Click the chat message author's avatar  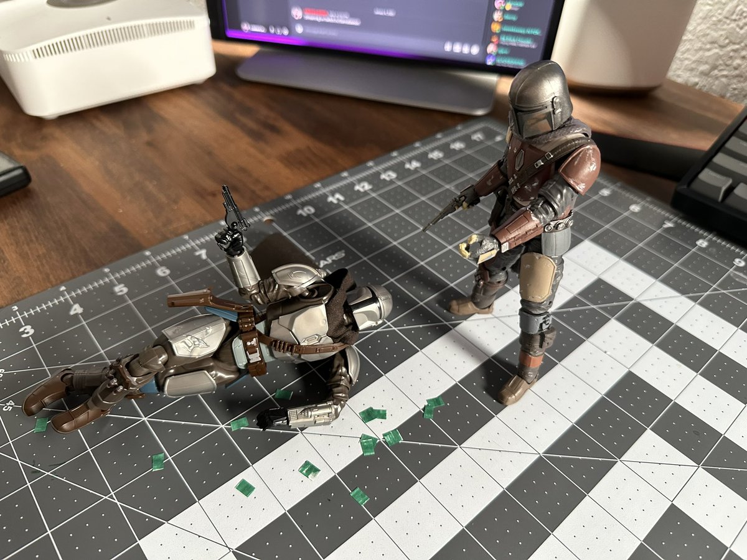(x=297, y=12)
